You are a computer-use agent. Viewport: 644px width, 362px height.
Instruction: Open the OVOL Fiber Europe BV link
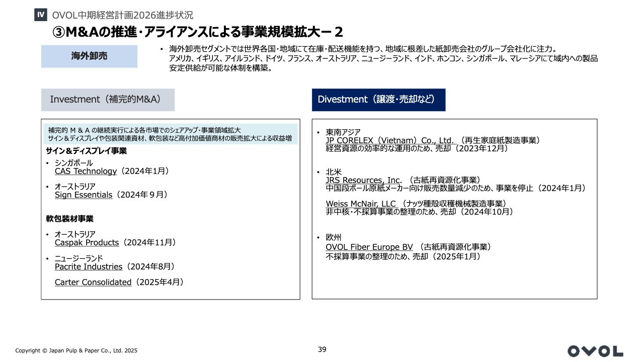(369, 247)
